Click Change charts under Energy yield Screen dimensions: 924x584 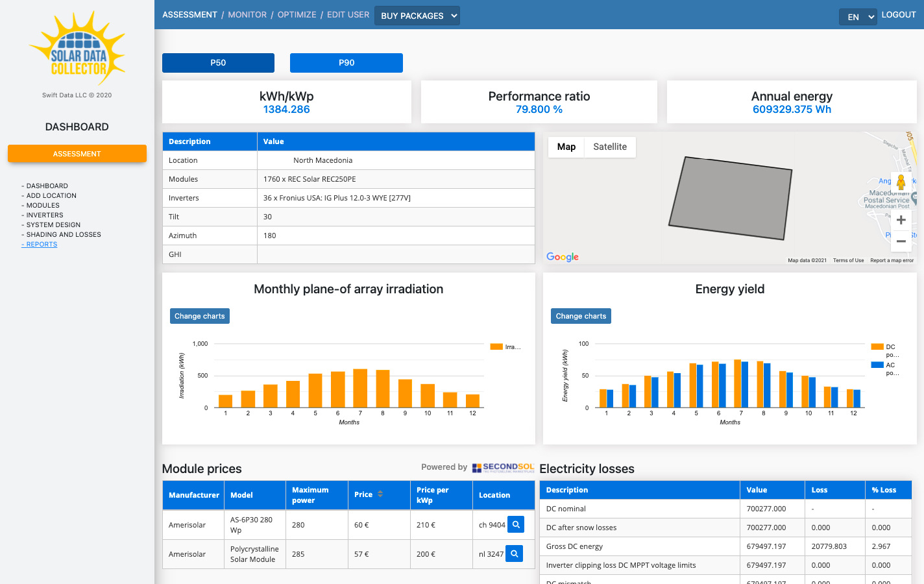[x=581, y=316]
